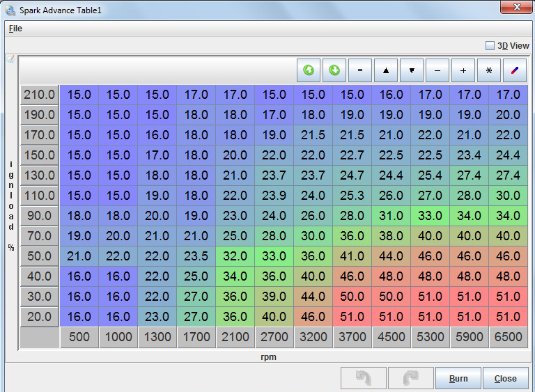Click the undo arrow button
Image resolution: width=535 pixels, height=392 pixels.
coord(364,378)
